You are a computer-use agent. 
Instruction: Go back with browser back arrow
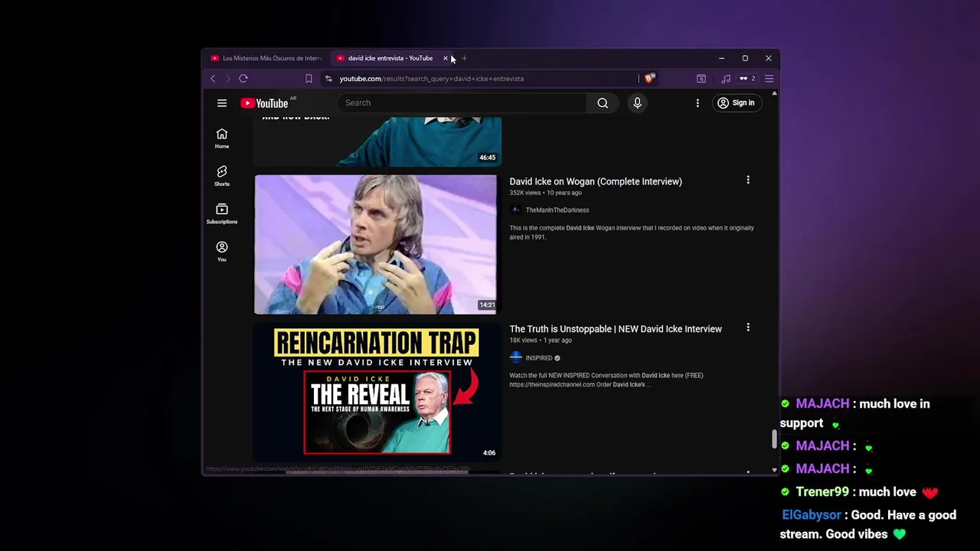pos(213,79)
